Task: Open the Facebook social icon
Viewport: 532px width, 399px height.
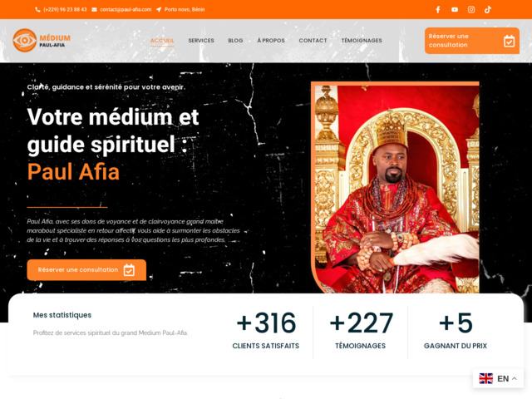Action: pos(438,9)
